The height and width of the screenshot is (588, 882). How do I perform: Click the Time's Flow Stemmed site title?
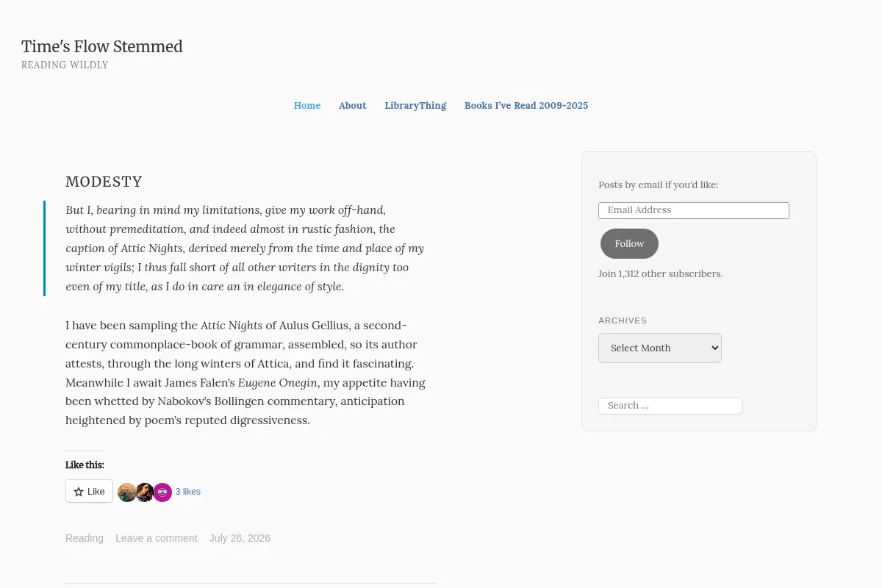tap(102, 46)
